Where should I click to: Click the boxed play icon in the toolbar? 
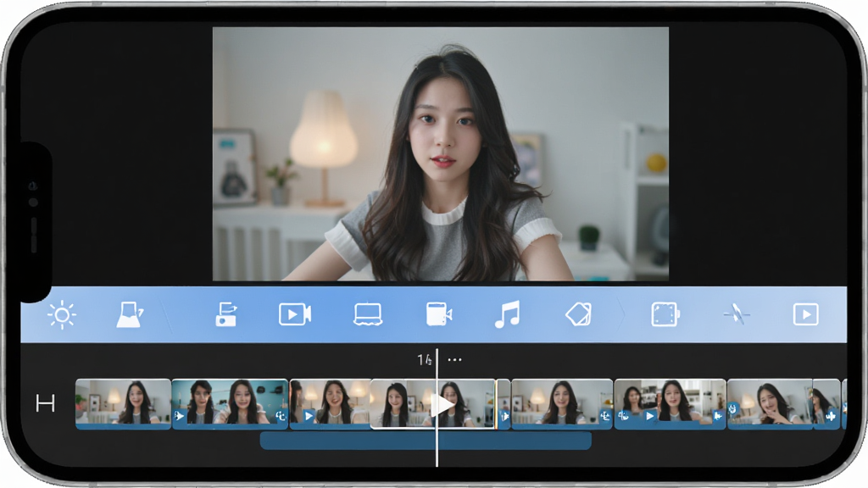[x=805, y=314]
